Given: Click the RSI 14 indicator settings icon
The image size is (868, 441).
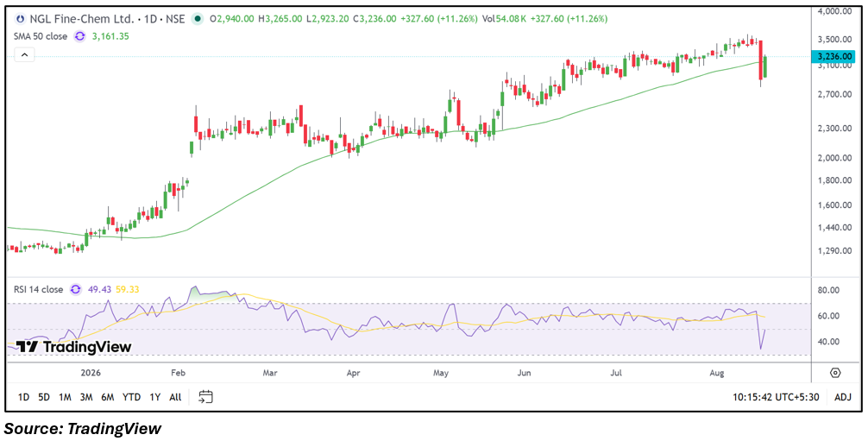Looking at the screenshot, I should coord(75,289).
